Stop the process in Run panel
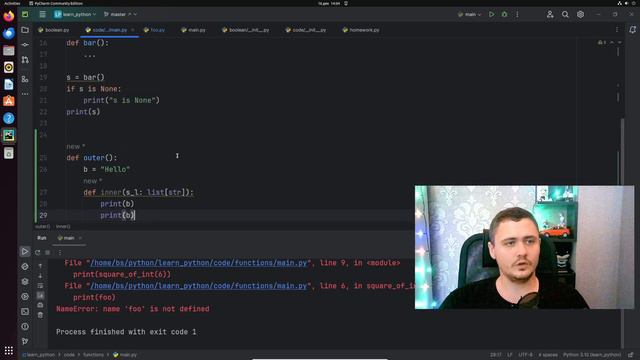The height and width of the screenshot is (360, 640). pyautogui.click(x=48, y=252)
